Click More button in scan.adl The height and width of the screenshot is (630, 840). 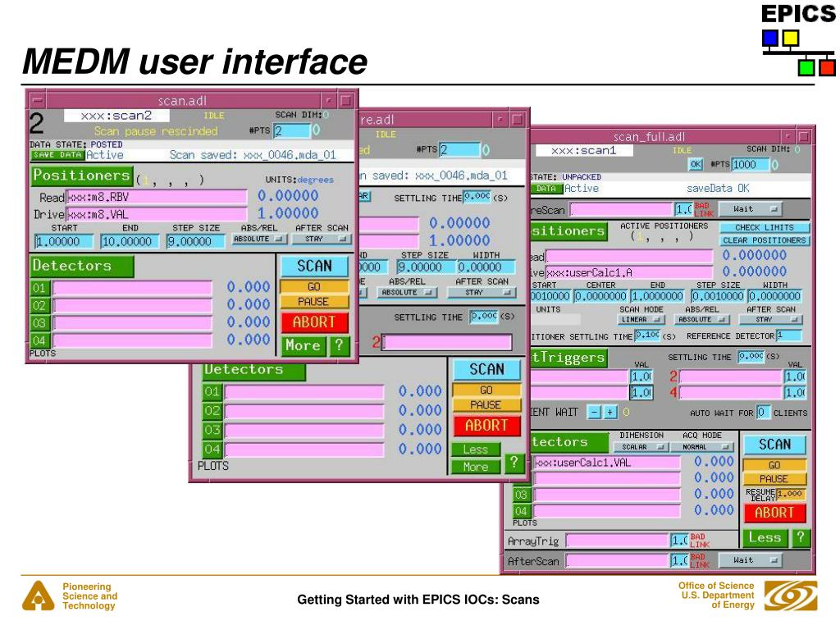pos(304,345)
